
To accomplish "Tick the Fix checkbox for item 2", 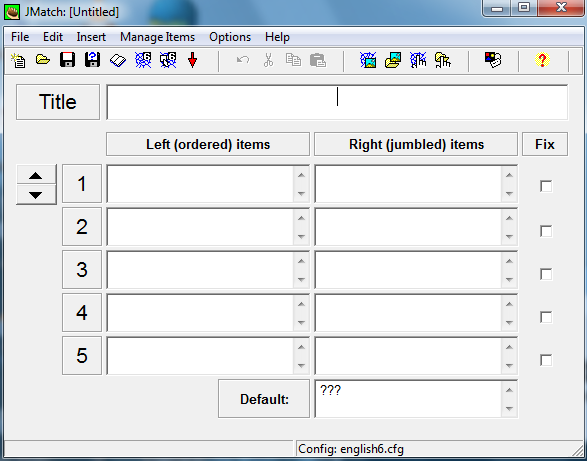I will 546,231.
